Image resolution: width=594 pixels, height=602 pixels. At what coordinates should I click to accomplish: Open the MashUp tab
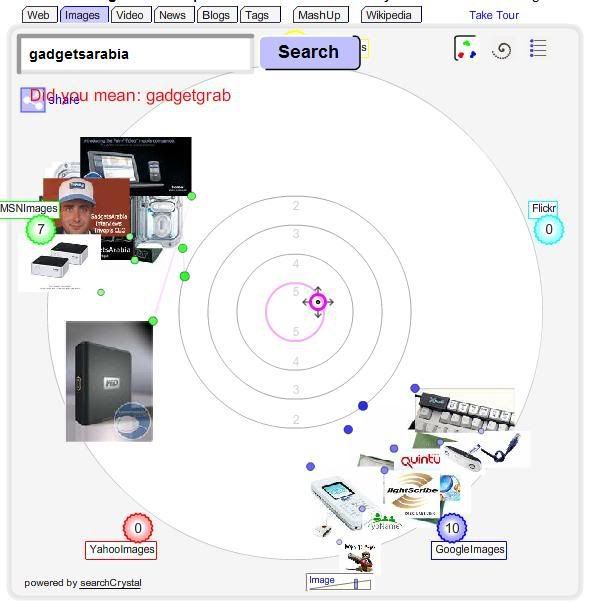(321, 15)
